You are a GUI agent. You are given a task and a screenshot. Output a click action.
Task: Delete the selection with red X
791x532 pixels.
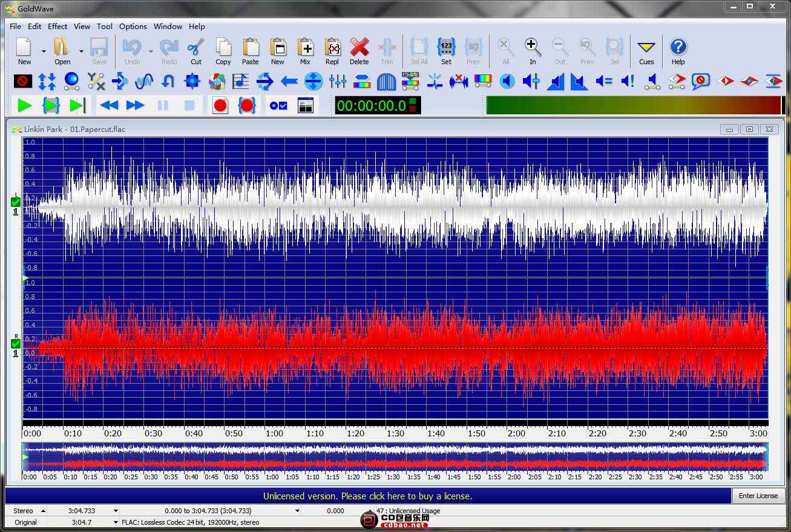click(359, 51)
